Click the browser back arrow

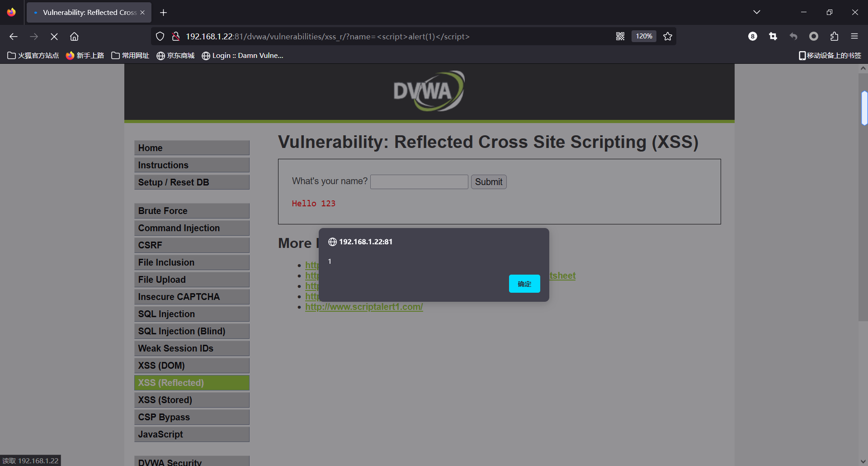(14, 37)
